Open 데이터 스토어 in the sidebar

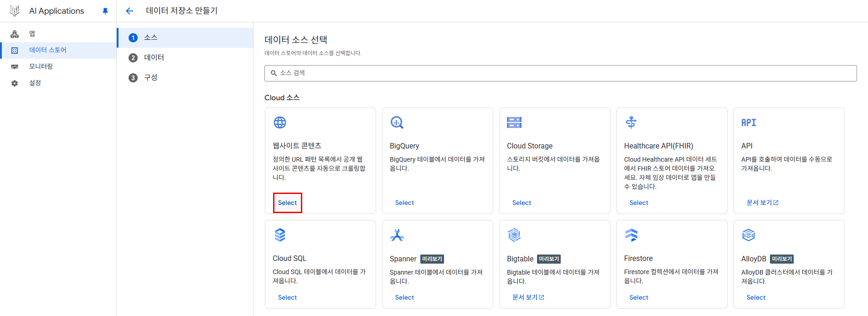(x=58, y=50)
